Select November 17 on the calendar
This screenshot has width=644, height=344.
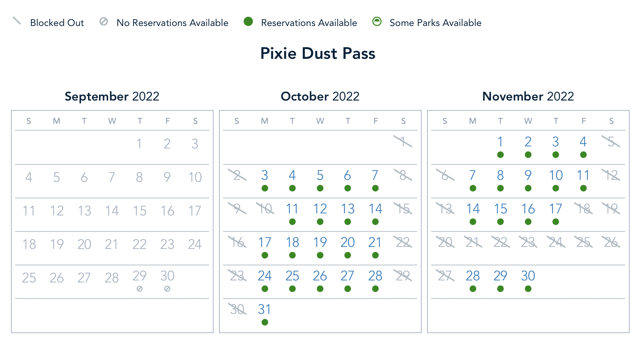tap(556, 209)
